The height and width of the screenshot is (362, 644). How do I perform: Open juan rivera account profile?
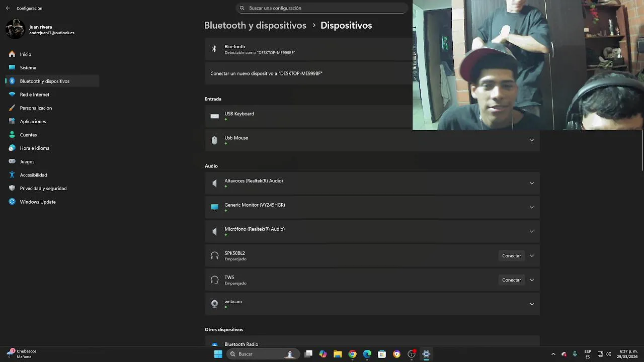[40, 29]
